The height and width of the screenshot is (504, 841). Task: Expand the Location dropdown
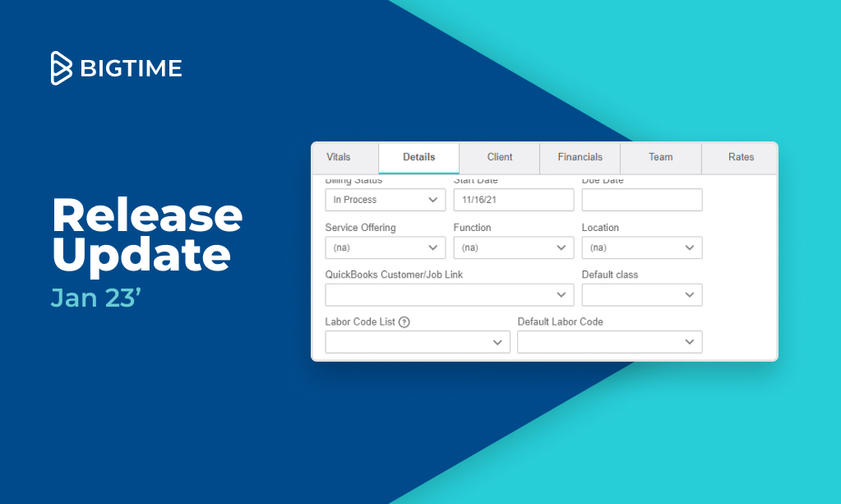point(642,247)
